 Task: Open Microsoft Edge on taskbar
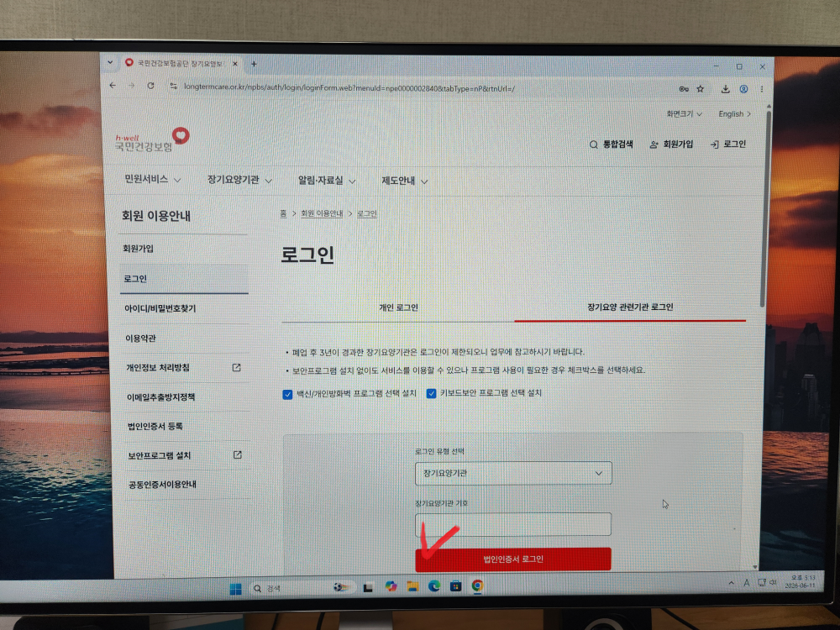click(x=434, y=586)
